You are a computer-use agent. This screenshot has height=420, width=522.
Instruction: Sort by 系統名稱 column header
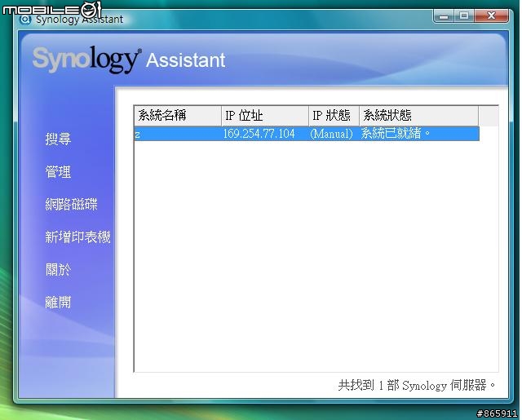178,116
